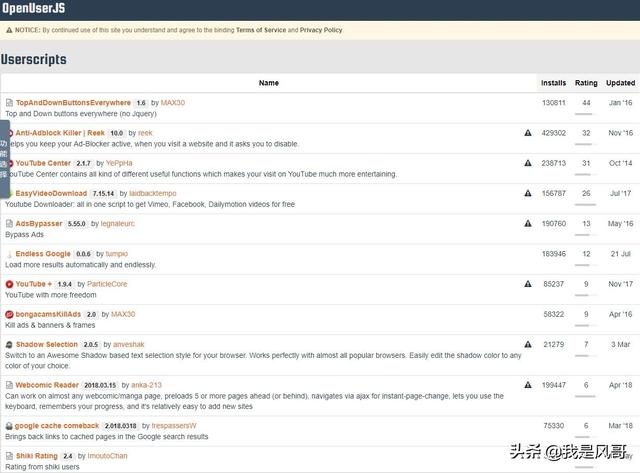The width and height of the screenshot is (640, 473).
Task: Open Webcomic Reader script page
Action: (x=47, y=385)
